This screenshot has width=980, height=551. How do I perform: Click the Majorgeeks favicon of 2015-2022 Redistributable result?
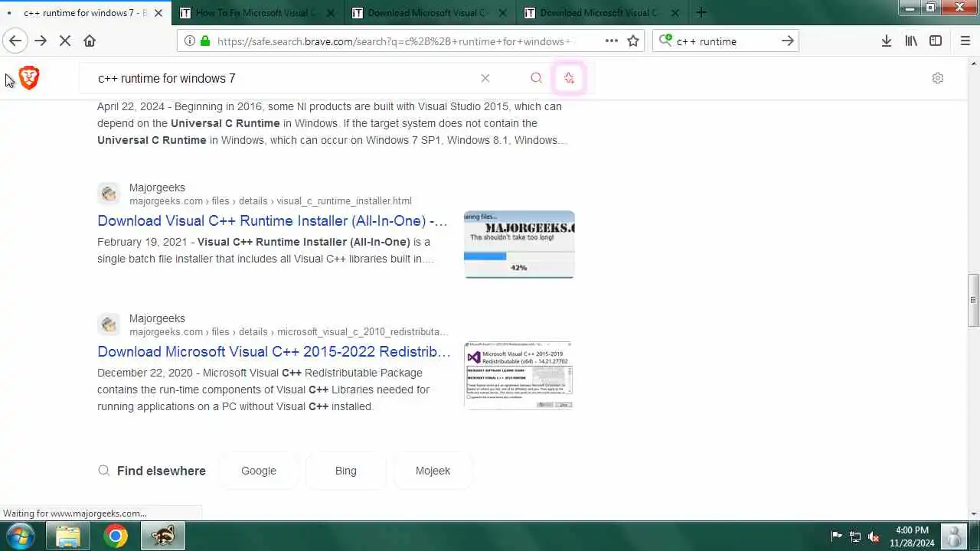point(109,324)
